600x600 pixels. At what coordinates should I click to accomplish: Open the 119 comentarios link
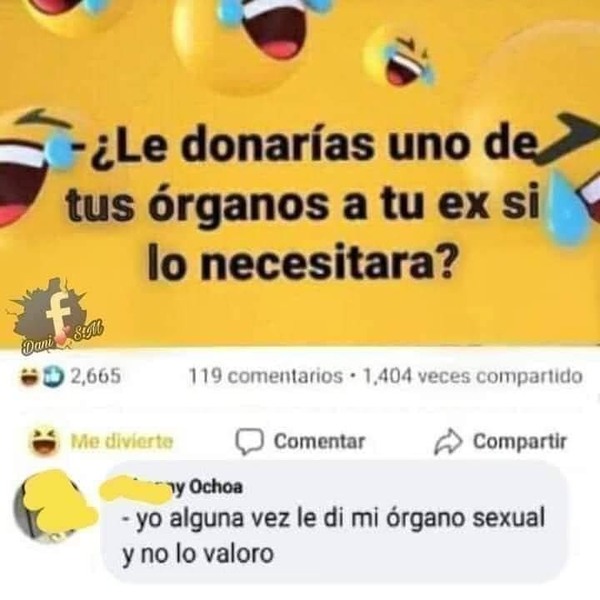point(266,376)
